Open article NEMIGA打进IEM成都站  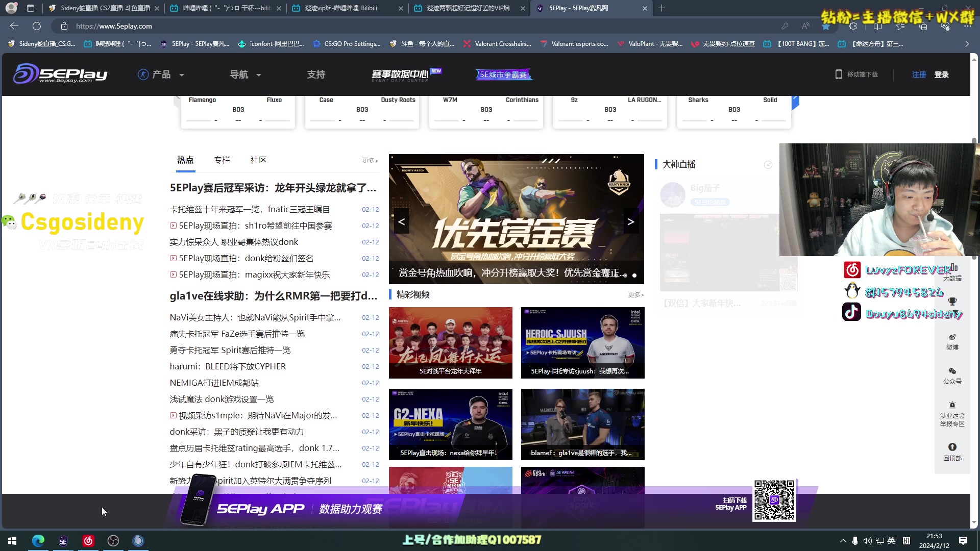(x=214, y=383)
